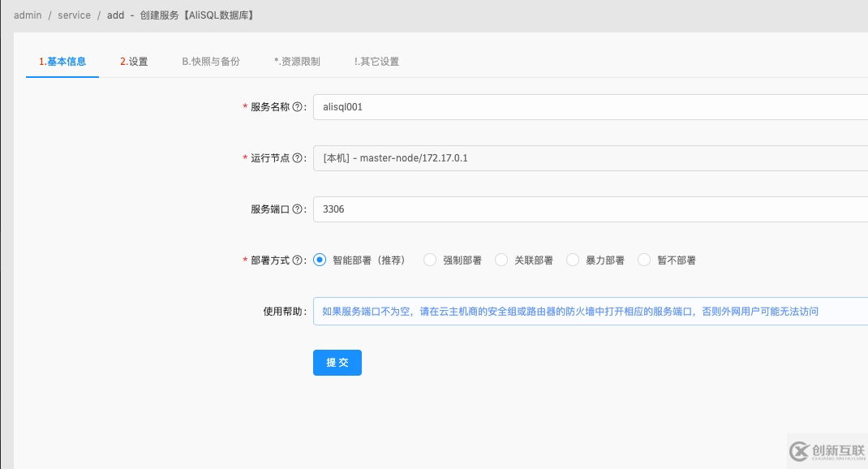Click the 使用帮助 blue help text box

tap(590, 312)
